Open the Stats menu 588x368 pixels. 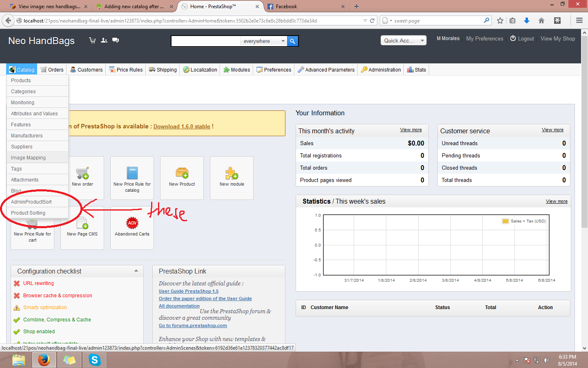click(416, 70)
